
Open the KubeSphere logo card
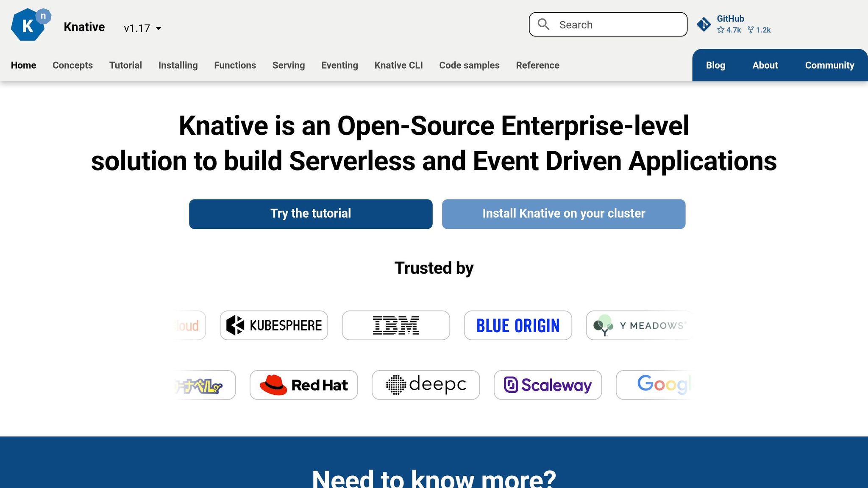pyautogui.click(x=274, y=325)
